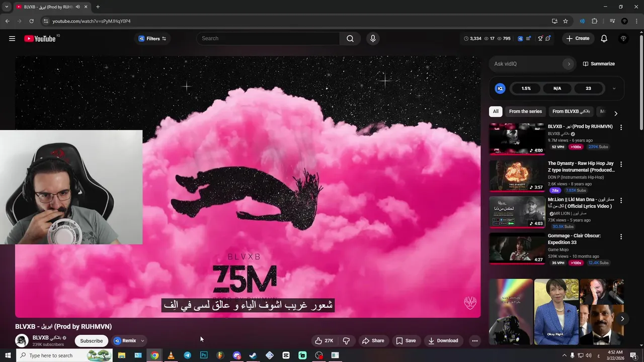Open The Dynasty Raw Hip Hop thumbnail

(x=517, y=175)
